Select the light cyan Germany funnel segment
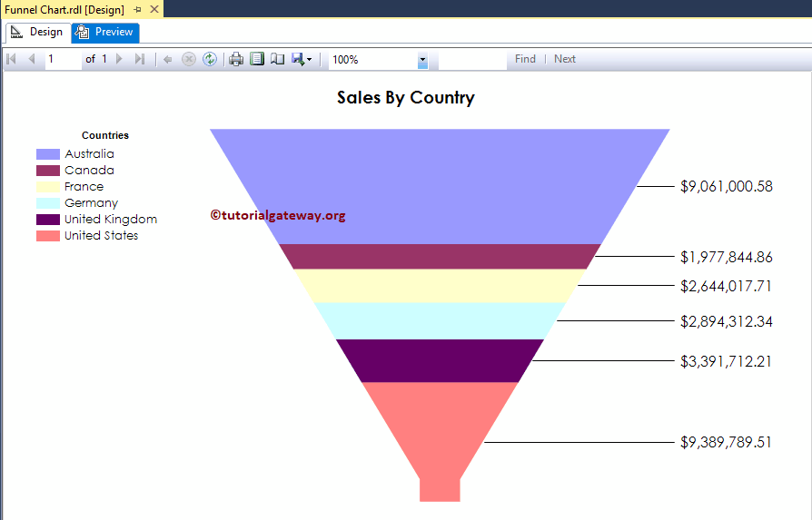812x520 pixels. (440, 320)
